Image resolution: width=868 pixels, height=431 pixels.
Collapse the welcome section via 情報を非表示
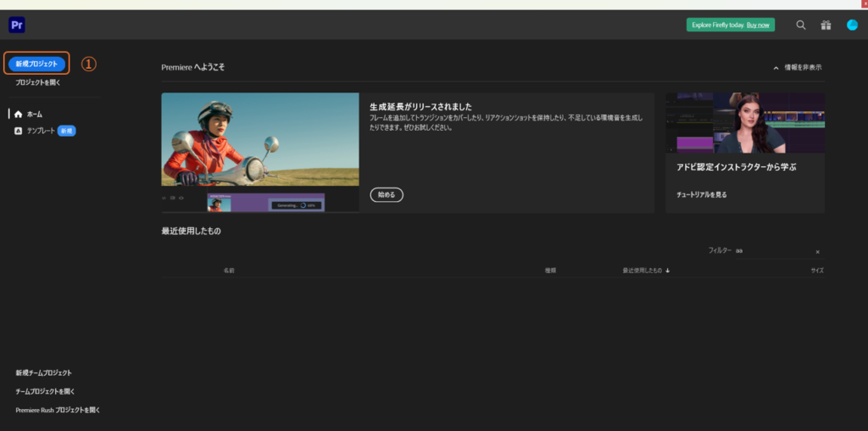coord(797,67)
